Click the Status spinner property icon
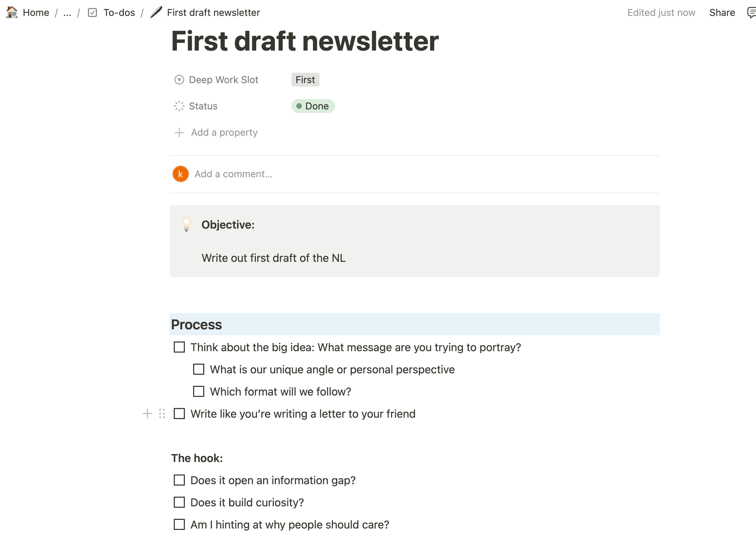756x550 pixels. [x=179, y=106]
